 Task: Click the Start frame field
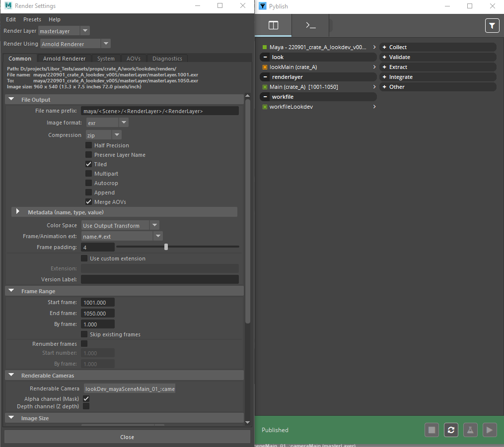click(98, 303)
